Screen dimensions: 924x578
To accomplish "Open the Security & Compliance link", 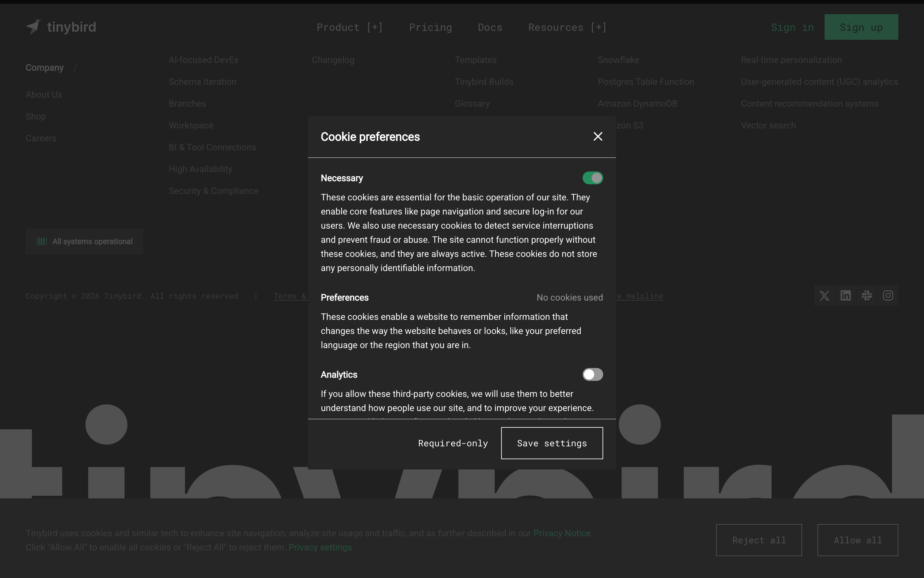I will click(x=213, y=191).
